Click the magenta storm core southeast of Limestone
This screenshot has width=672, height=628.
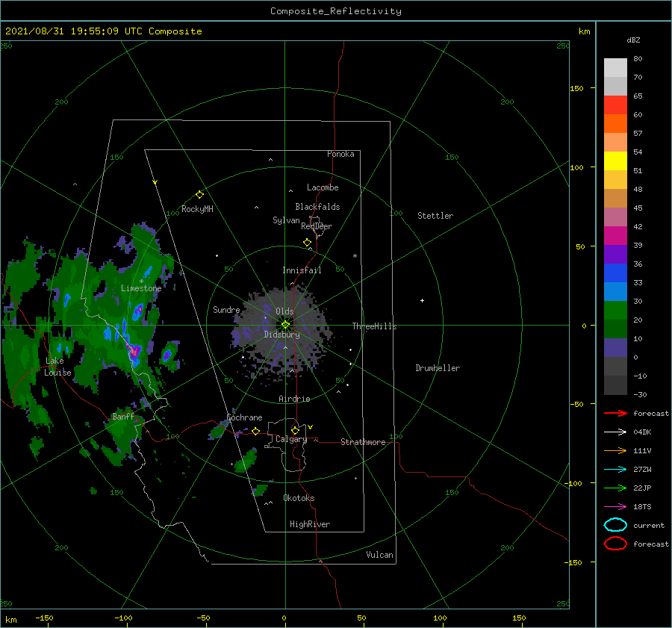(134, 351)
